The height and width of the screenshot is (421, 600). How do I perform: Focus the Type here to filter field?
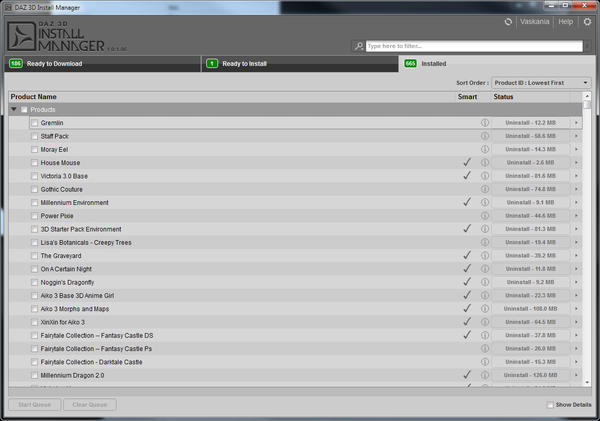474,46
